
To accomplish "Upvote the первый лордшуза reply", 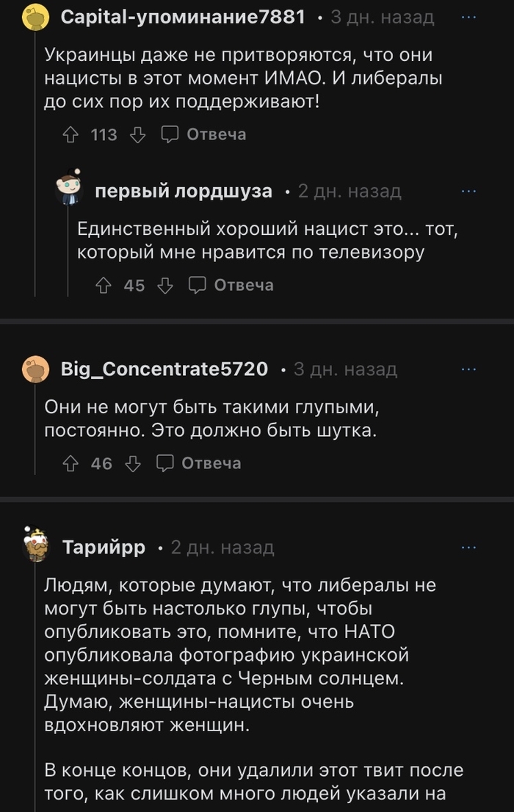I will click(x=104, y=285).
